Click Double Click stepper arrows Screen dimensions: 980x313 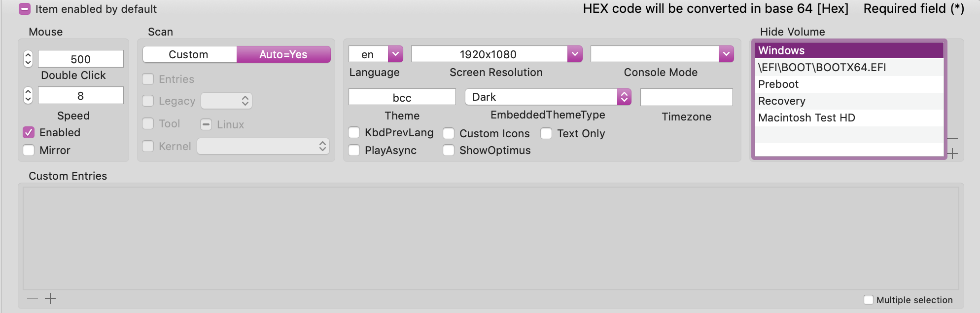[x=28, y=59]
